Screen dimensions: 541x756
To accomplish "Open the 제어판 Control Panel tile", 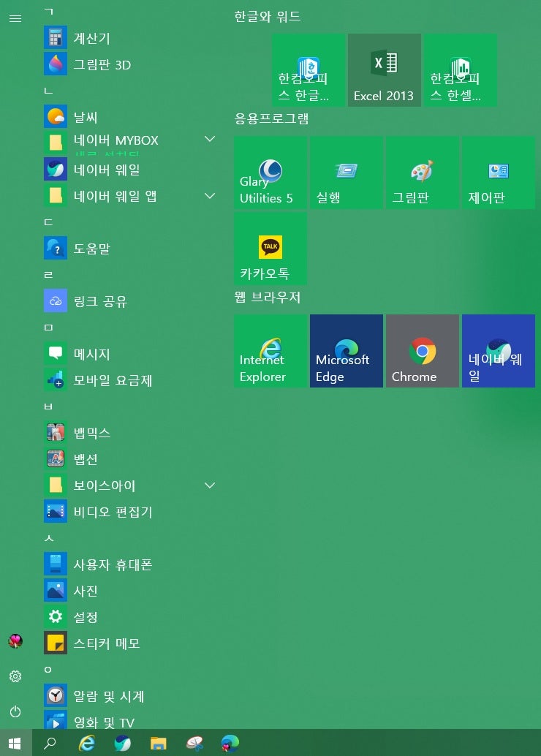I will [x=499, y=173].
